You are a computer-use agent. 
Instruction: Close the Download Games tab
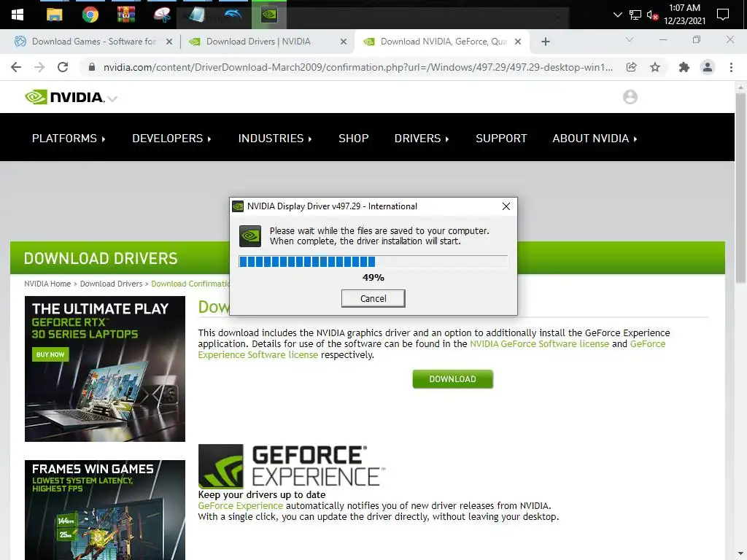click(169, 42)
